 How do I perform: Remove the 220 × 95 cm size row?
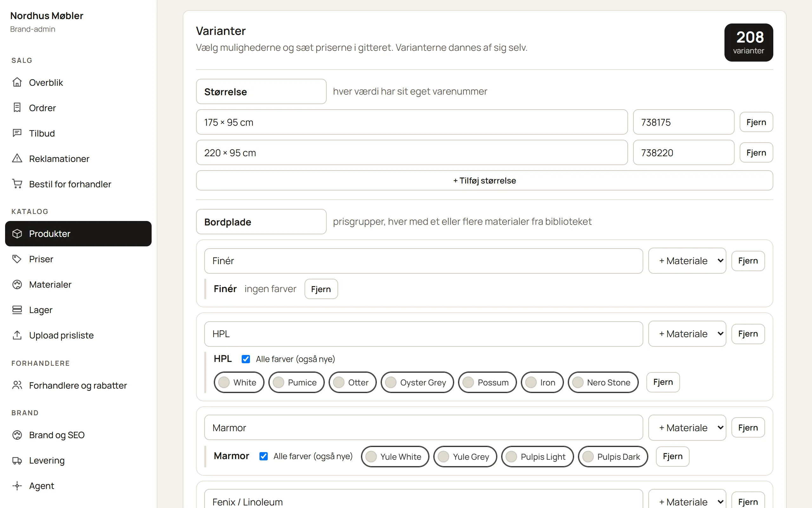tap(756, 152)
